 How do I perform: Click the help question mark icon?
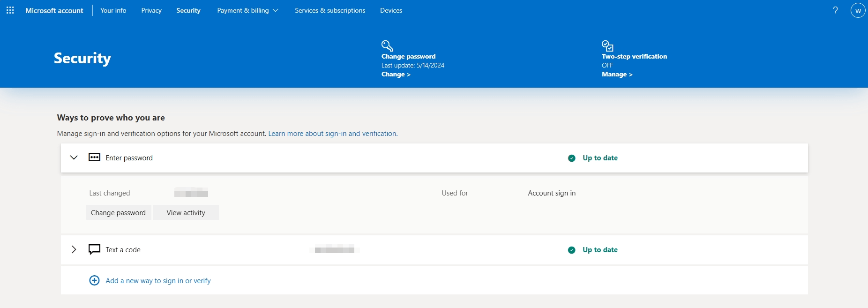[x=835, y=10]
